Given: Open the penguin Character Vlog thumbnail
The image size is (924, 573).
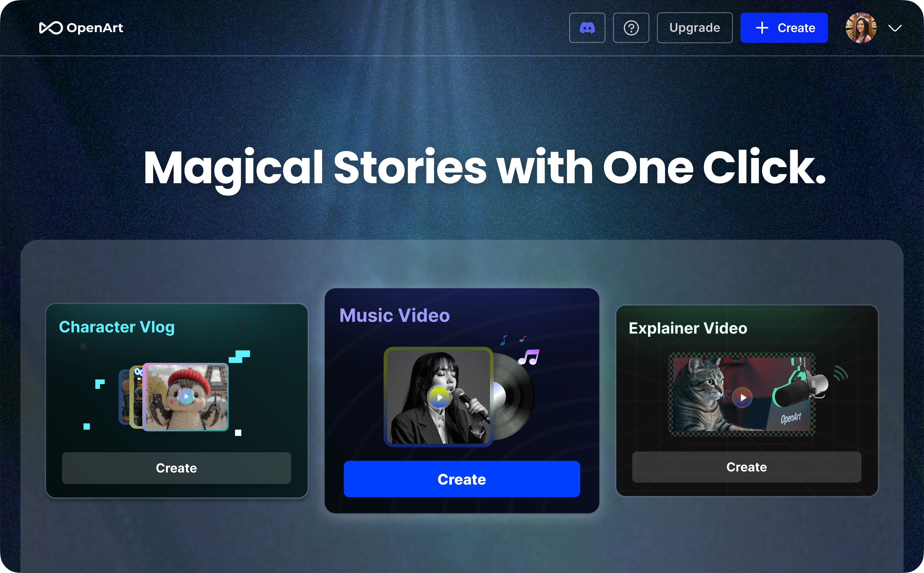Looking at the screenshot, I should 186,397.
